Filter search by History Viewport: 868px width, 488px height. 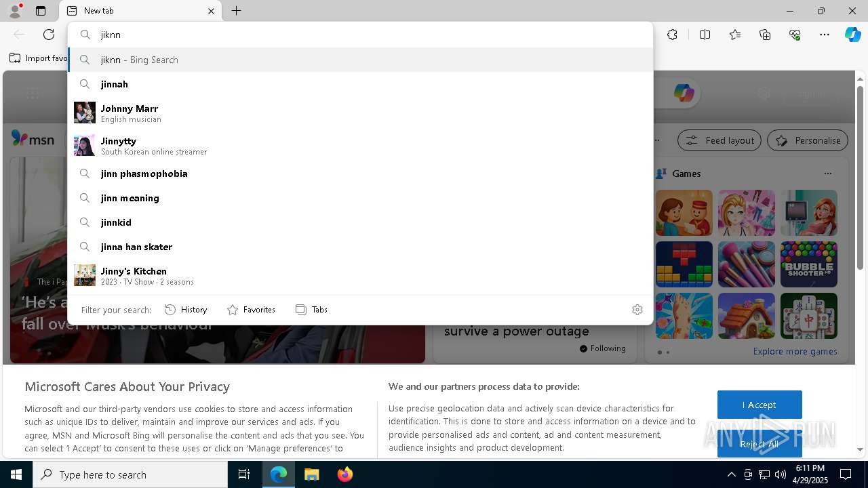click(x=186, y=310)
